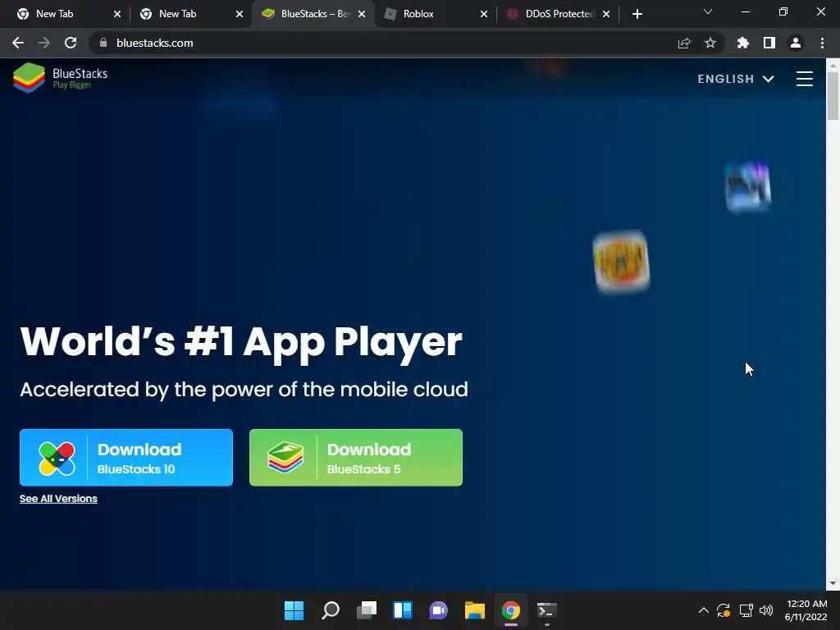
Task: Open the Windows Start menu
Action: point(294,610)
